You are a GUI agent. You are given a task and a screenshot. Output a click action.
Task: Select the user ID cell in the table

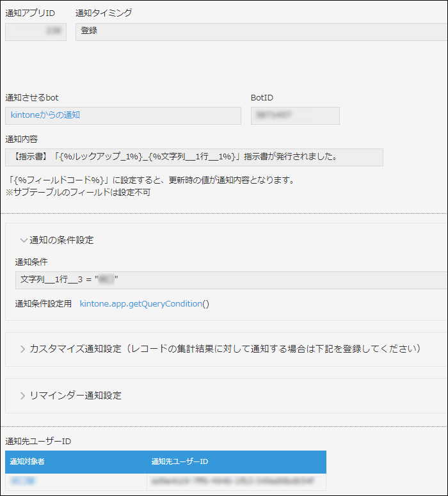[x=236, y=481]
